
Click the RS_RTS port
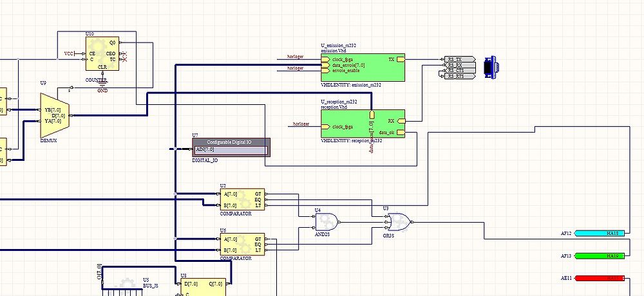pyautogui.click(x=456, y=77)
